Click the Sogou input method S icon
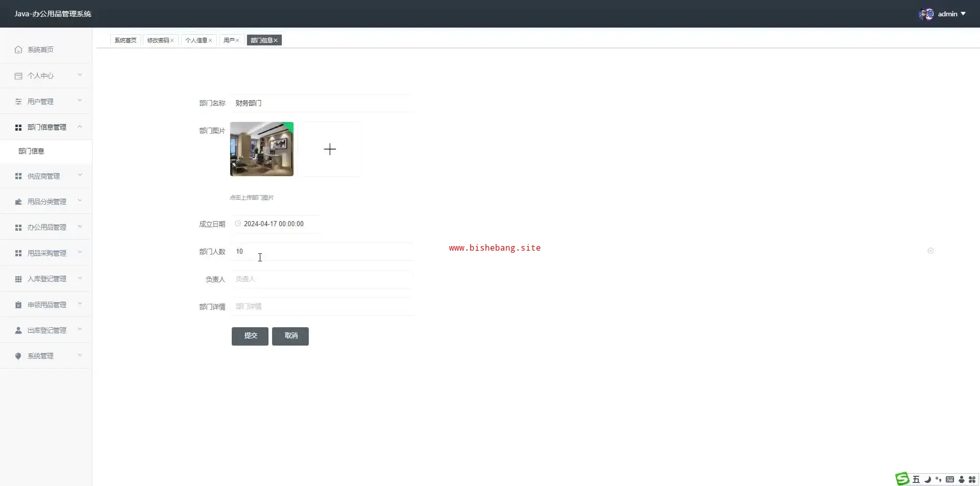This screenshot has width=980, height=486. (x=902, y=478)
